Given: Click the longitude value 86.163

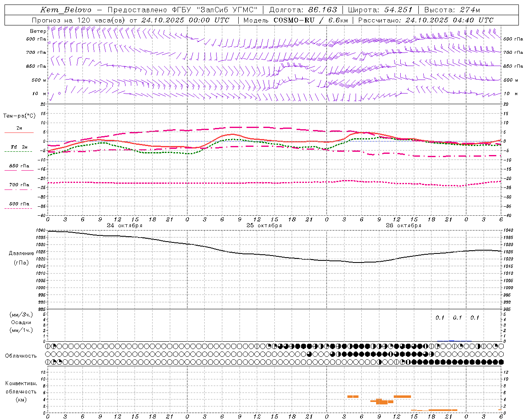Looking at the screenshot, I should pyautogui.click(x=322, y=10).
